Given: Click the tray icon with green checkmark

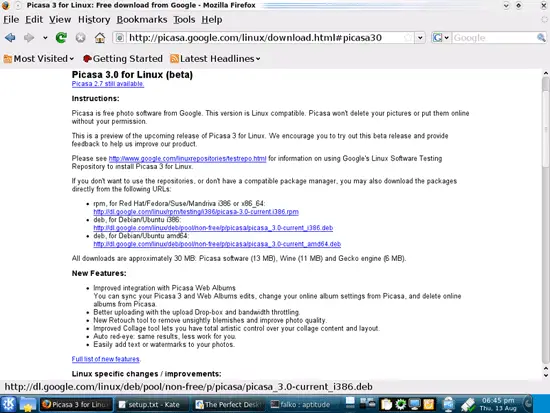Looking at the screenshot, I should pos(468,405).
